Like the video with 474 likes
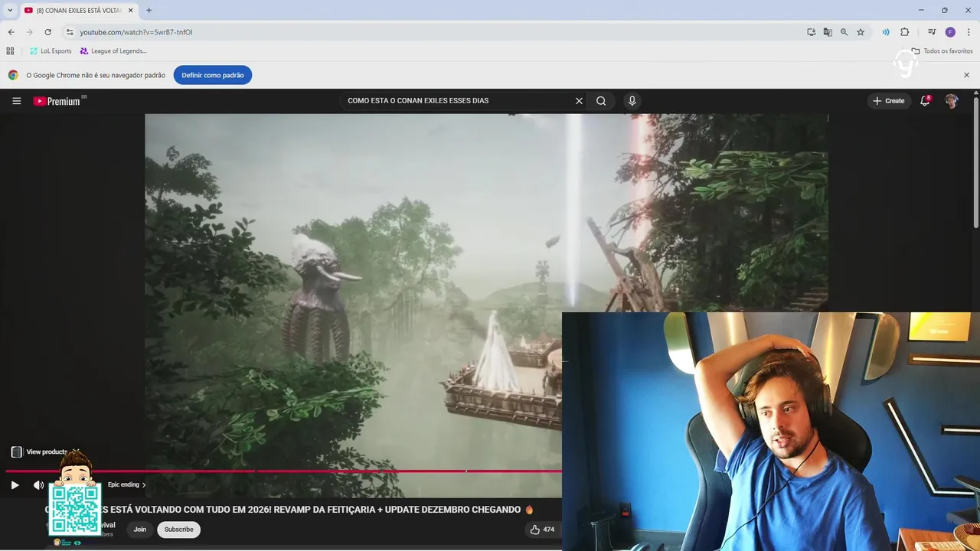 click(x=542, y=530)
